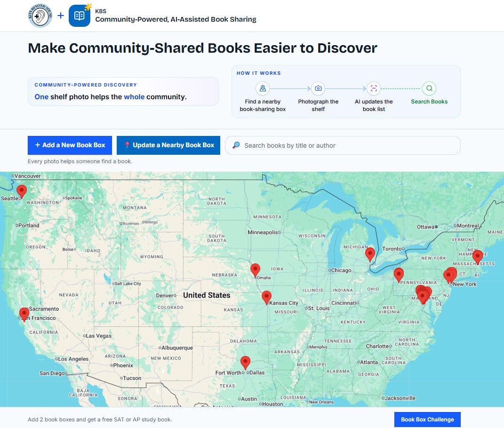The image size is (504, 428).
Task: Click the 'Las Vegas' label on the map
Action: [x=99, y=336]
